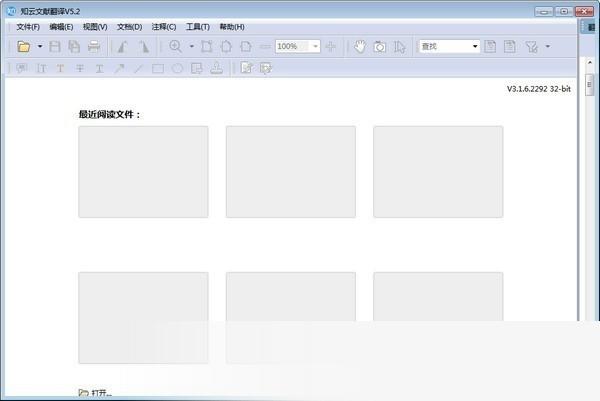Viewport: 600px width, 401px height.
Task: Open first recent file thumbnail in bottom row
Action: (143, 318)
